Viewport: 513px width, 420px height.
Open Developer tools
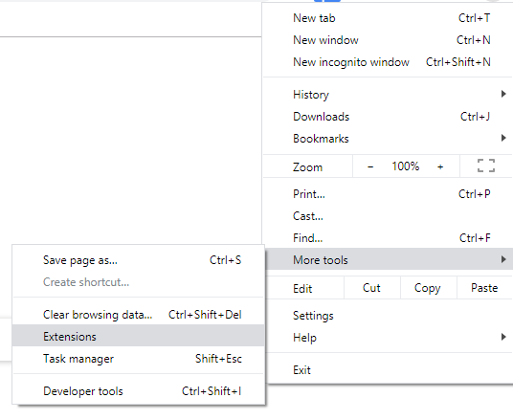(139, 391)
